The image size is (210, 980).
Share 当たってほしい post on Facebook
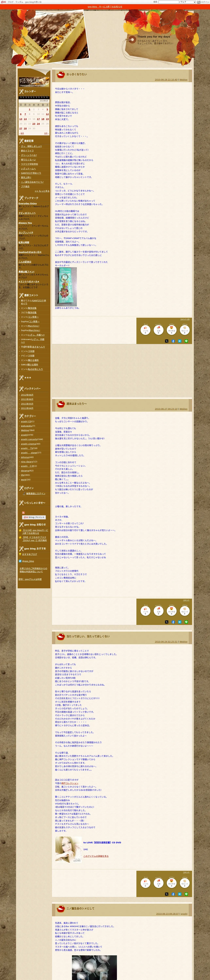click(173, 894)
